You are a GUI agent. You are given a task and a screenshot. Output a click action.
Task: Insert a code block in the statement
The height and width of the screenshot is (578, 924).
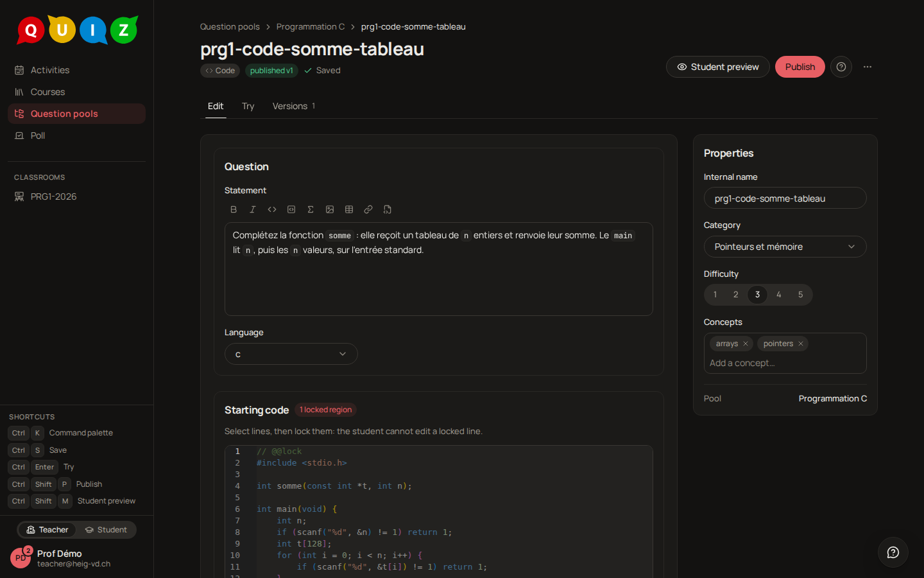coord(291,209)
